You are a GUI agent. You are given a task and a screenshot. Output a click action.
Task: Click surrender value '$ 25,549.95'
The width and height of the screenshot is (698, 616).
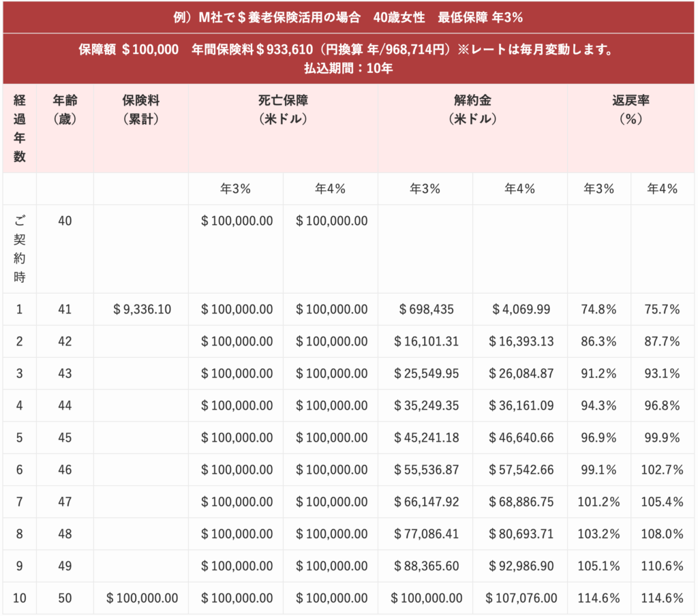[x=426, y=373]
